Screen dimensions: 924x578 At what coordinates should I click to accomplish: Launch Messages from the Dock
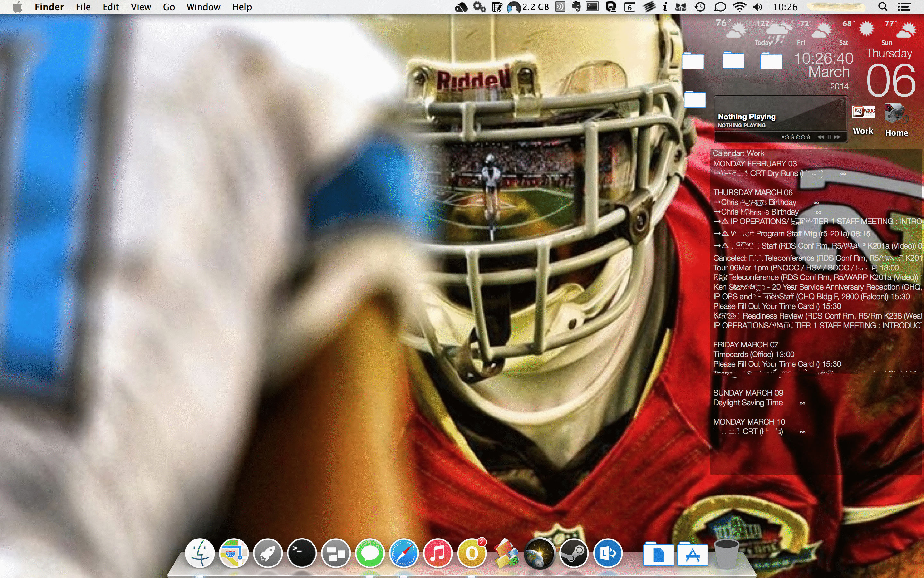point(370,553)
